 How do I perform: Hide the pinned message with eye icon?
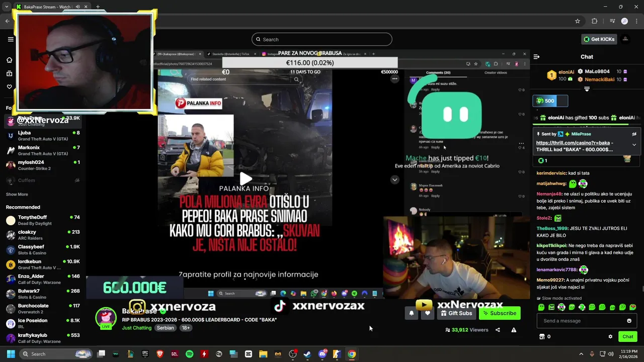634,134
